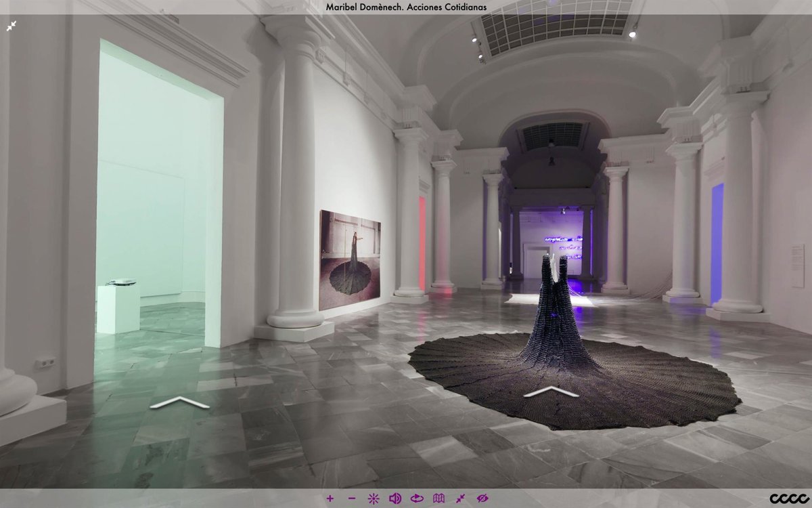Exit fullscreen using top-left arrows icon
The height and width of the screenshot is (508, 812).
(x=12, y=26)
